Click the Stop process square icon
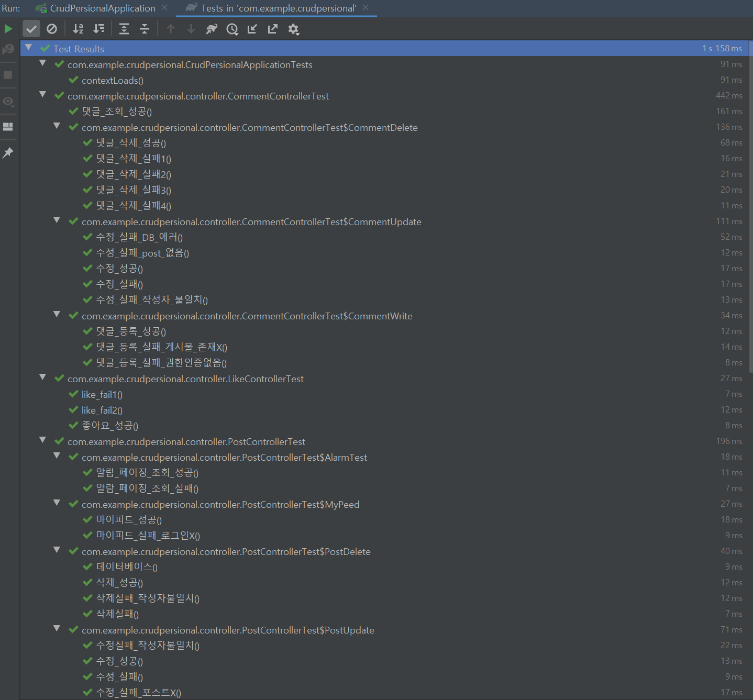The width and height of the screenshot is (753, 700). pyautogui.click(x=8, y=75)
